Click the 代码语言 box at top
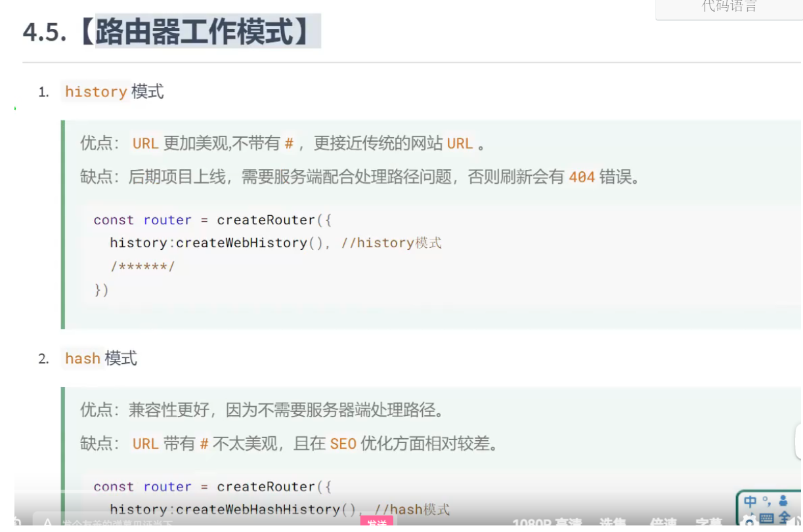This screenshot has height=532, width=803. pos(729,9)
